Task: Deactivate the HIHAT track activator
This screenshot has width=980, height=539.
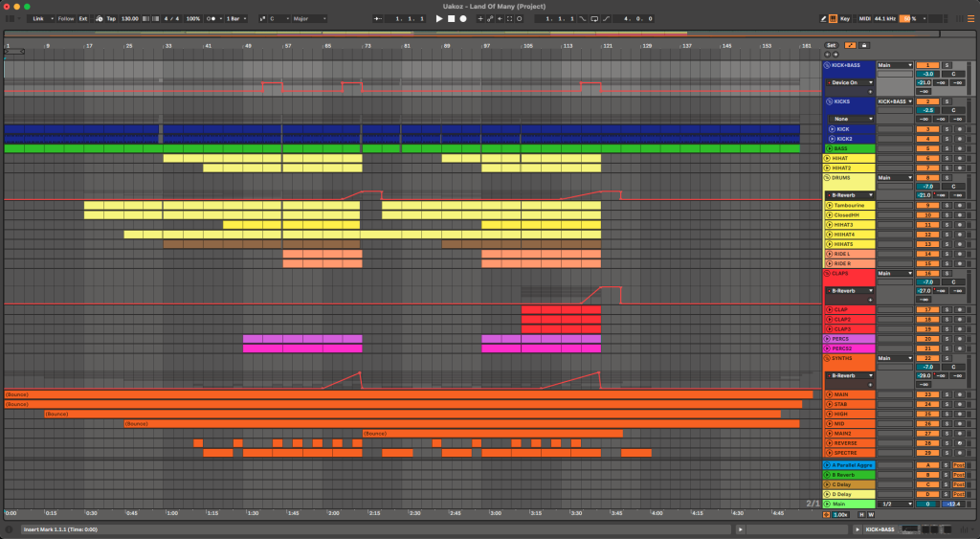Action: [927, 159]
